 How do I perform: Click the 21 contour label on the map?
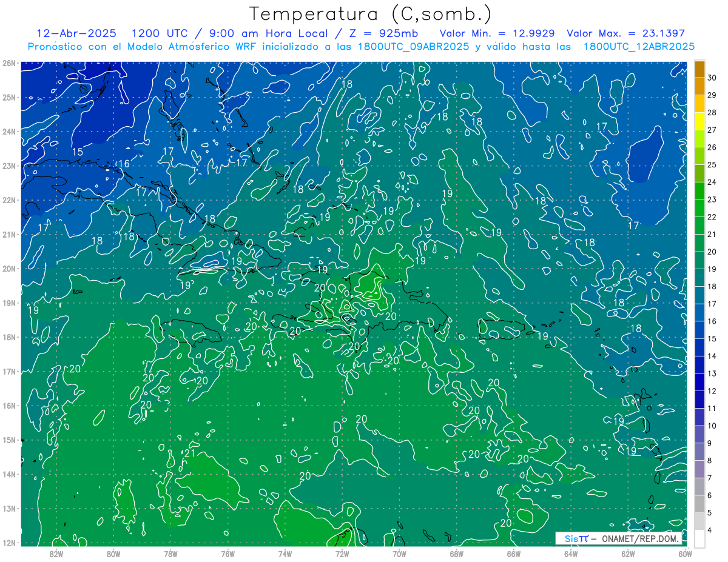pos(189,453)
